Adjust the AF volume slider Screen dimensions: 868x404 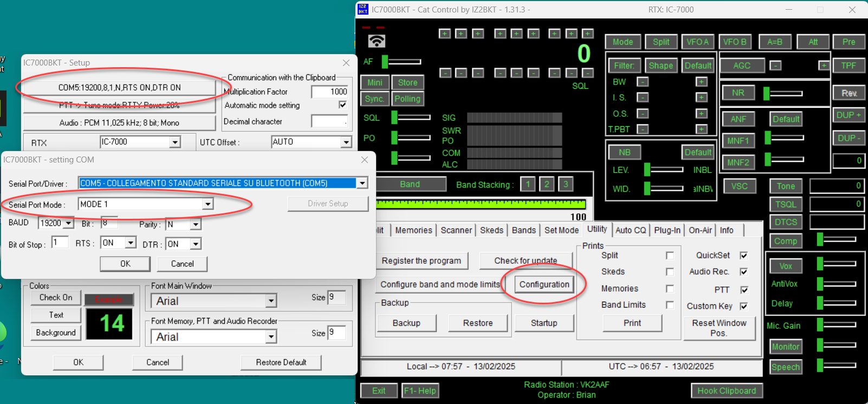coord(401,62)
